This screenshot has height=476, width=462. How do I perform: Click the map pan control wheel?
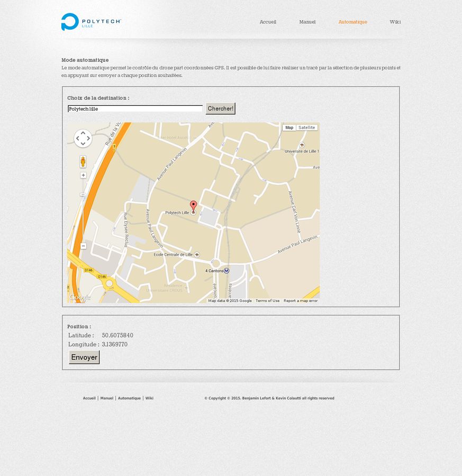(x=83, y=139)
